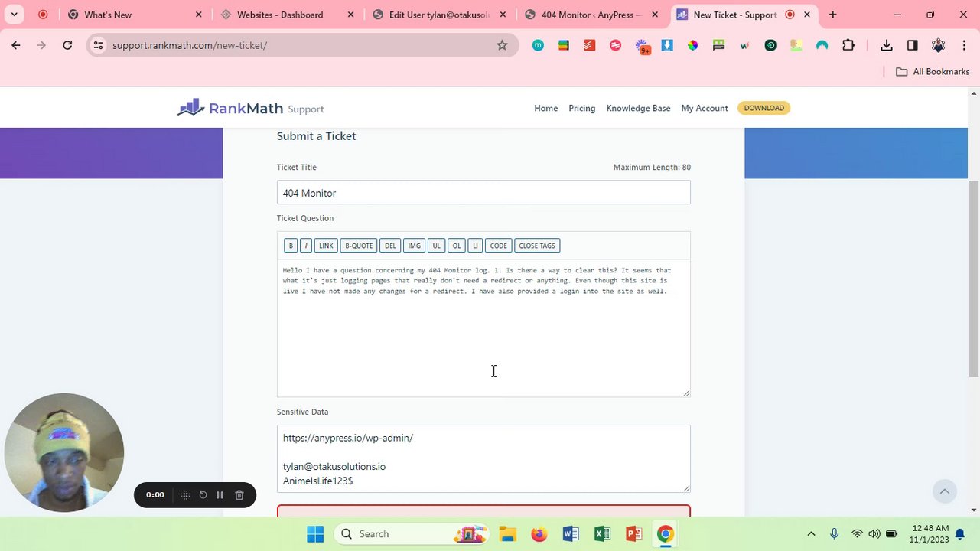Click the color wheel extension icon
The width and height of the screenshot is (980, 551).
[692, 45]
